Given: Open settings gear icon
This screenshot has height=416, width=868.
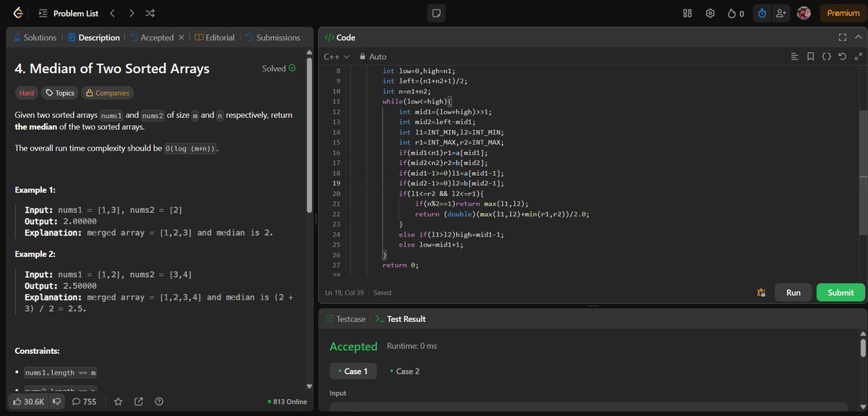Looking at the screenshot, I should click(x=710, y=13).
